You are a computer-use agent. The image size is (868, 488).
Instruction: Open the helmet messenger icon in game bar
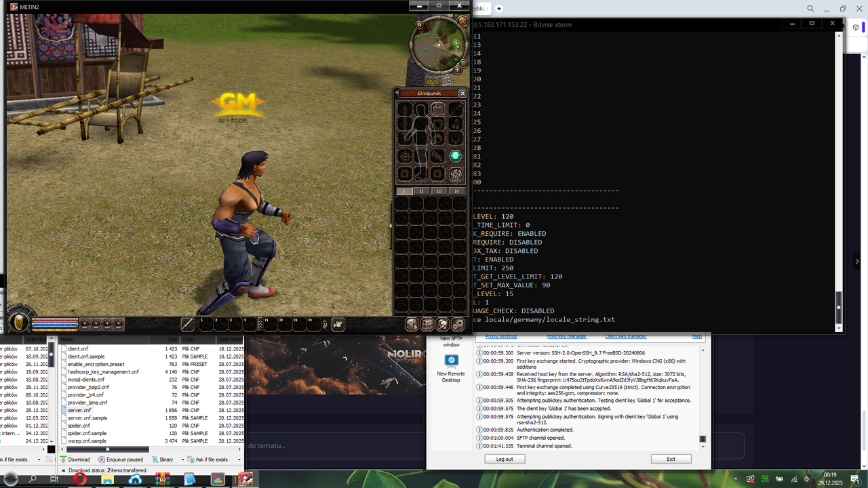443,325
